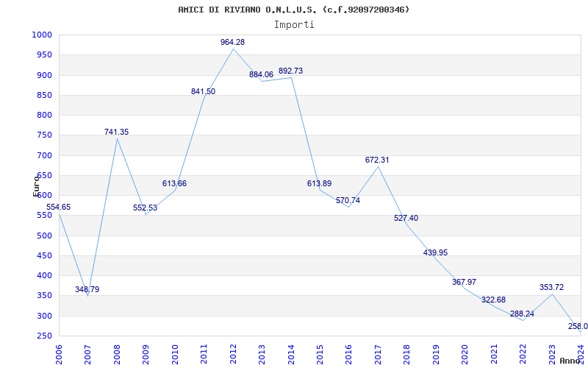Click the 2008 x-axis year label

point(117,354)
